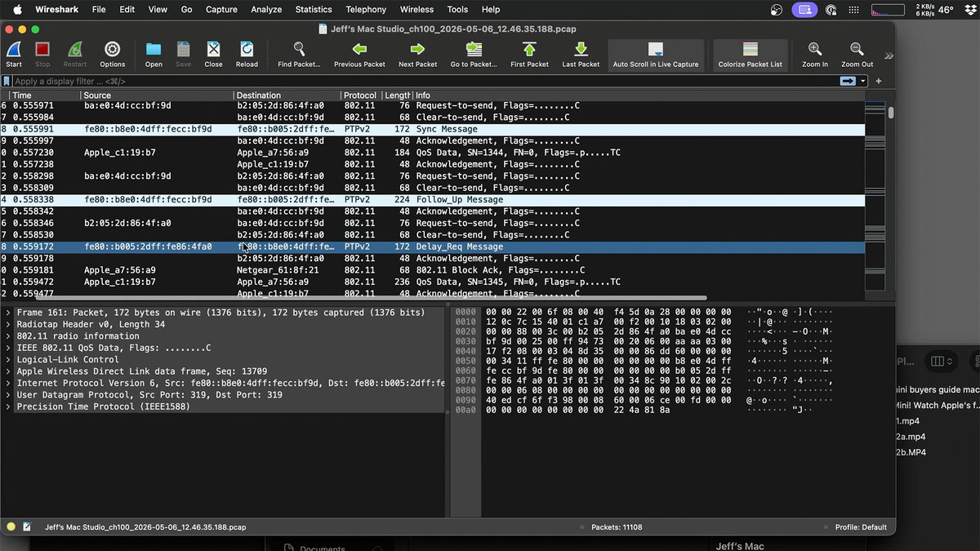Viewport: 980px width, 551px height.
Task: Click the expert information status circle
Action: click(11, 527)
